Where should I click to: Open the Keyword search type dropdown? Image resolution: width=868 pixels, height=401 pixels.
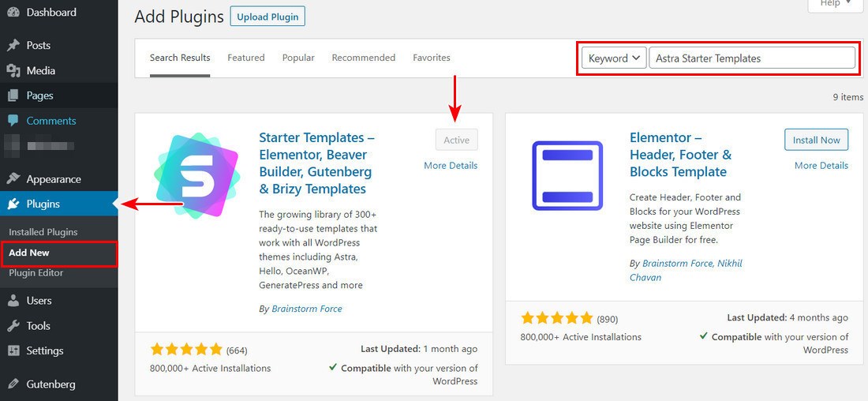coord(614,58)
